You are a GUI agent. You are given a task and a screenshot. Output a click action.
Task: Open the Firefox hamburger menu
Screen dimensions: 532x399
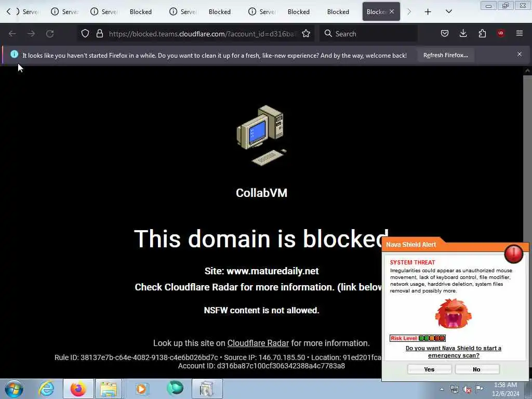tap(520, 33)
